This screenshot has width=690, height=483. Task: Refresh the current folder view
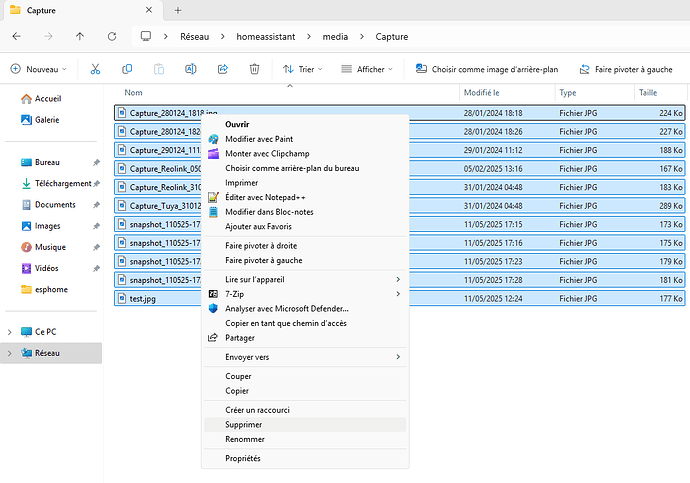[112, 37]
